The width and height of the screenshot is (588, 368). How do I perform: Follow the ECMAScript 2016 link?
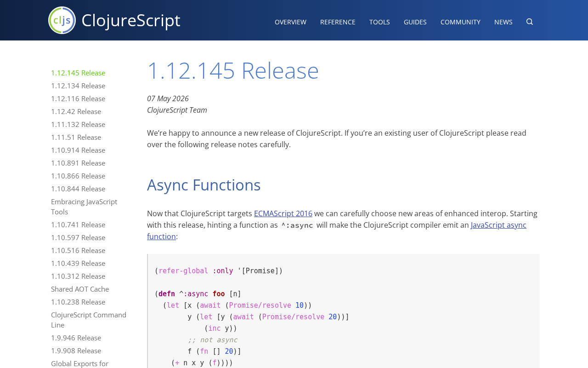point(283,213)
